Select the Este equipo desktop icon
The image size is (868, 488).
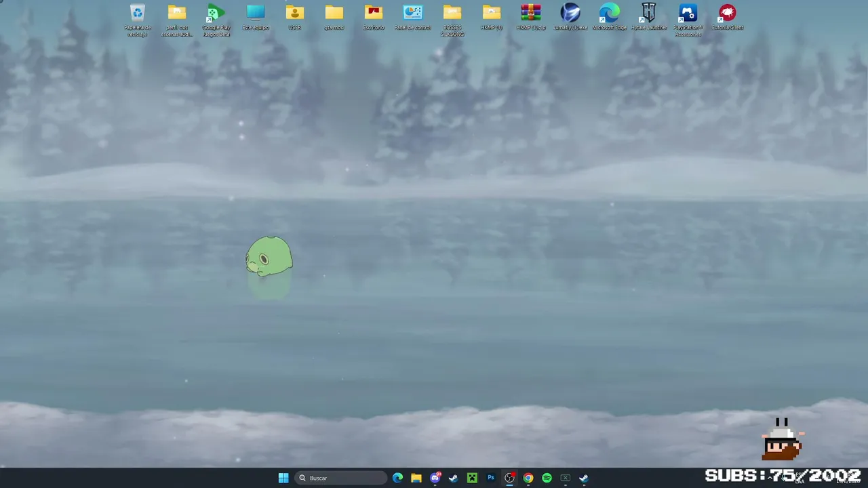tap(255, 17)
